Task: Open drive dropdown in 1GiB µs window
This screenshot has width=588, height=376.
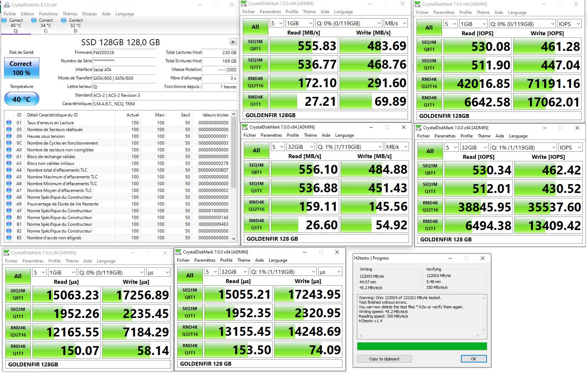Action: 111,272
